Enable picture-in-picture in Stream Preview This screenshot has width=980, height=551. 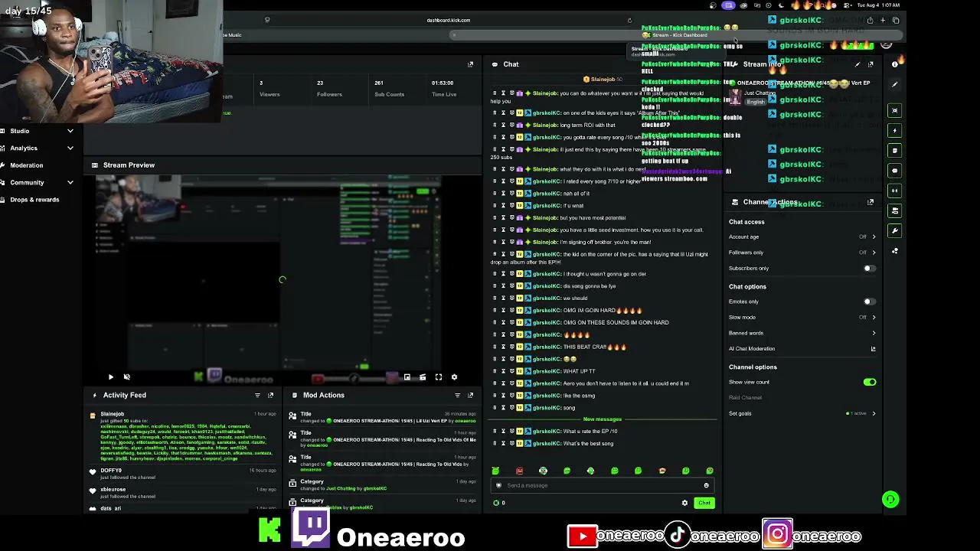pyautogui.click(x=407, y=377)
